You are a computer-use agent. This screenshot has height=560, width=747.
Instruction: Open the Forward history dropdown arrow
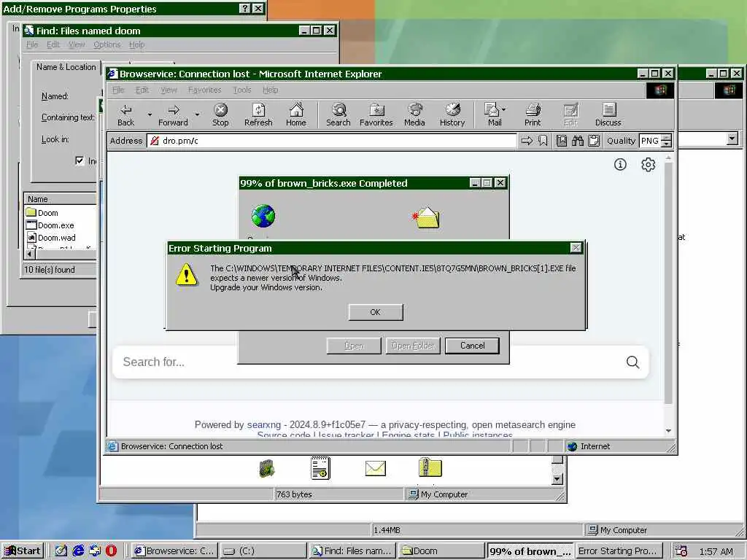[x=197, y=114]
